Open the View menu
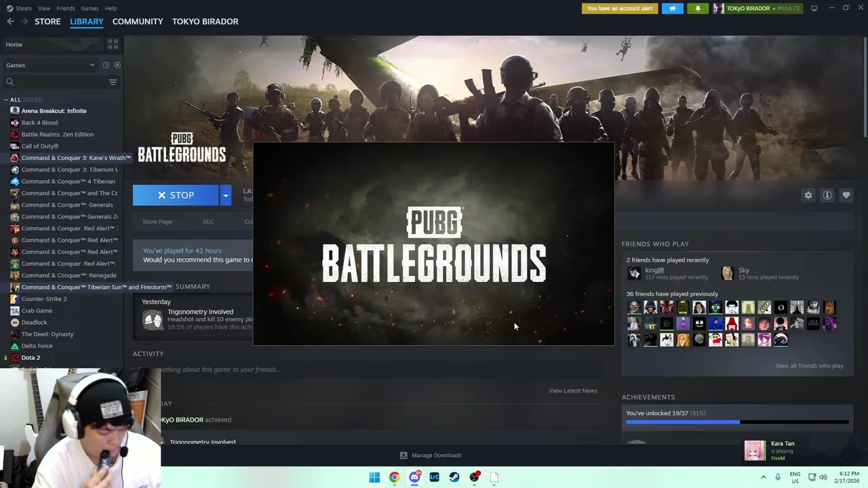 [x=44, y=8]
